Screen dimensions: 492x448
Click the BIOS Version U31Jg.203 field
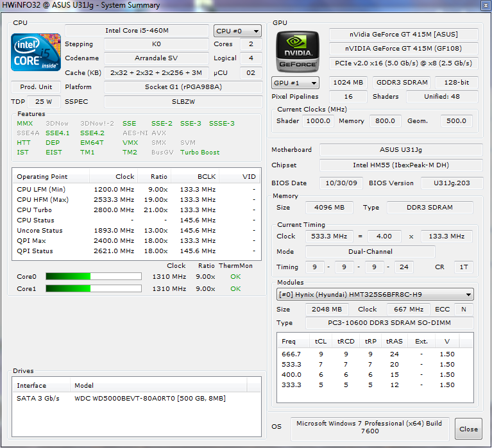(452, 183)
